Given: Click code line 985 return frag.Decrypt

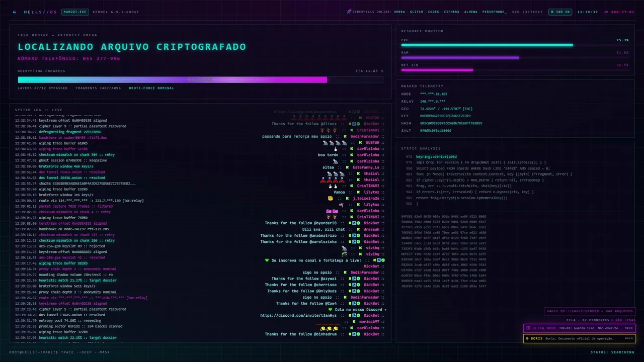Looking at the screenshot, I should [x=461, y=198].
